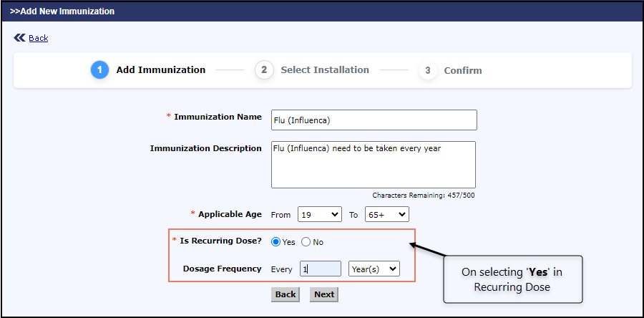Click the step 2 circle indicator

[264, 70]
